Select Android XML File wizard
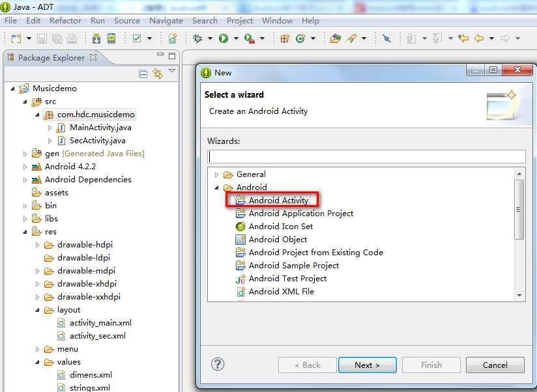This screenshot has width=537, height=392. (x=275, y=292)
